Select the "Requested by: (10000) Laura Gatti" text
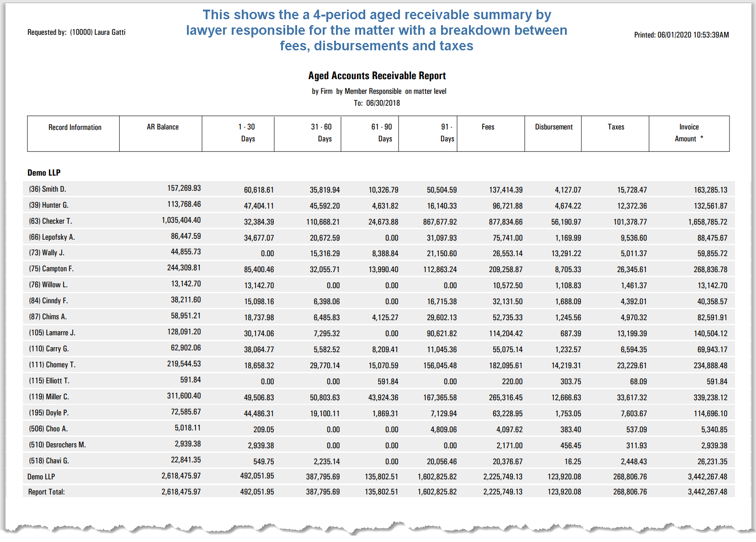This screenshot has width=756, height=542. 76,32
